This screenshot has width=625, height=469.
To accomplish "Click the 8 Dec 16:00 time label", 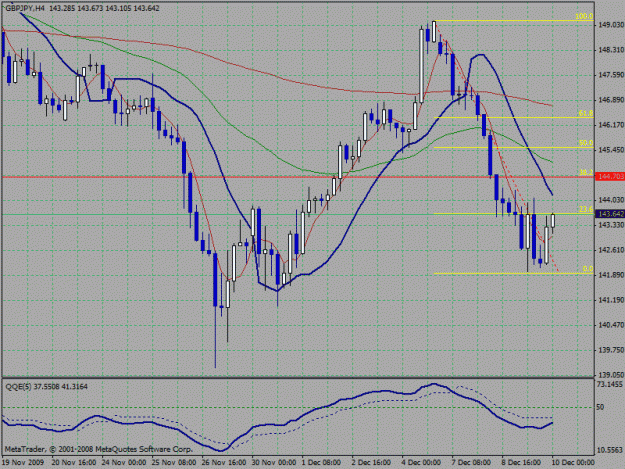I will 521,463.
